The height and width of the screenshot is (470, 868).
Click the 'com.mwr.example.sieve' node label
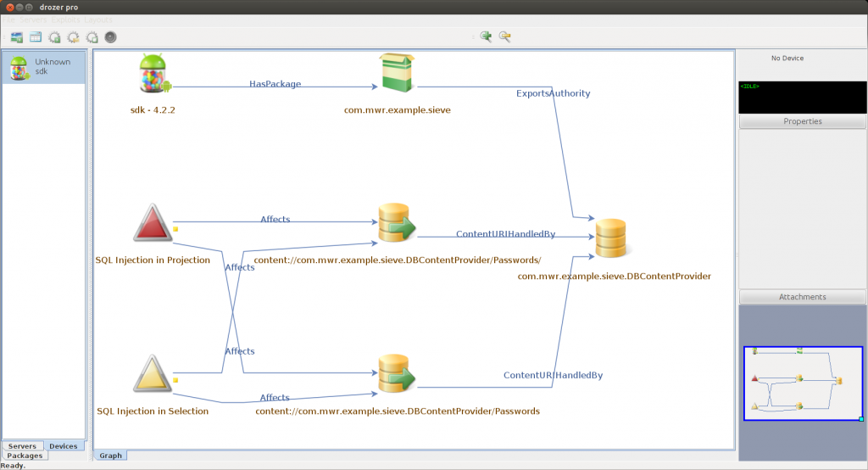pyautogui.click(x=397, y=109)
